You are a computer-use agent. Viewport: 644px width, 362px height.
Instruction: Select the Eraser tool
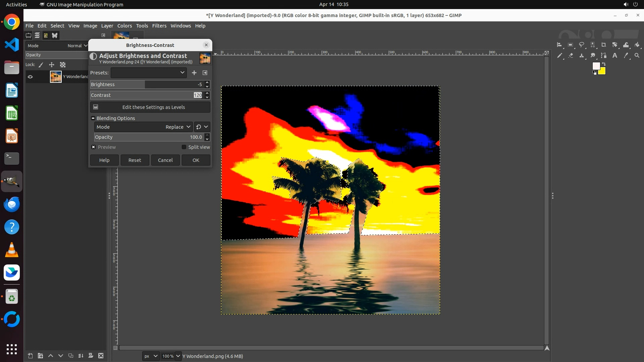coord(571,56)
